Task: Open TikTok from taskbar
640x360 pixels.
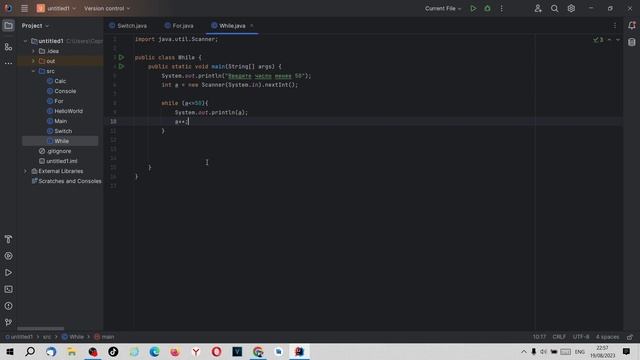Action: pos(113,352)
